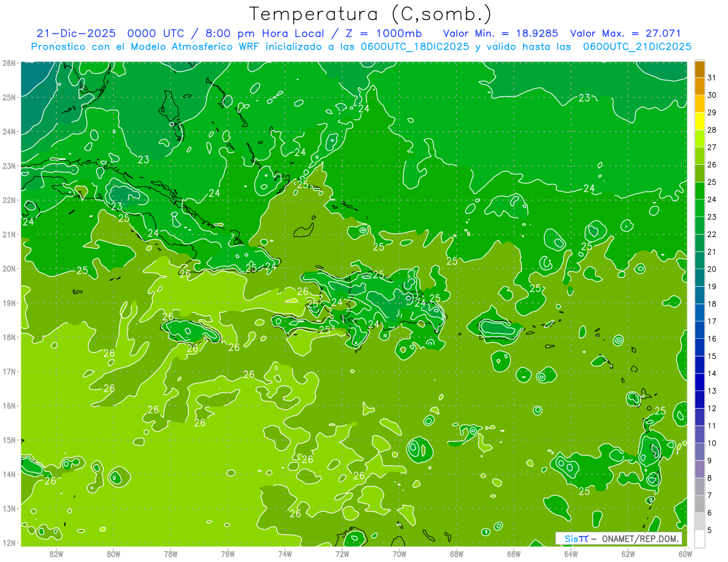
Task: Click the '31' value on the color scale
Action: [x=712, y=78]
